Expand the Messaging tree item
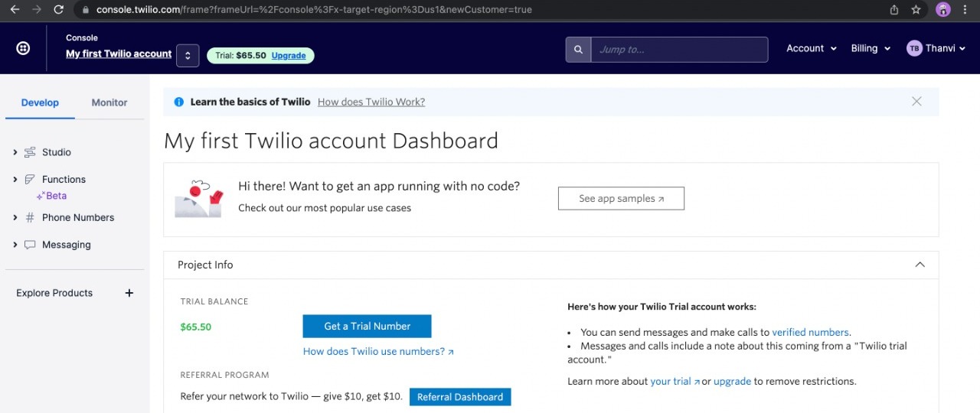The height and width of the screenshot is (413, 980). (15, 245)
